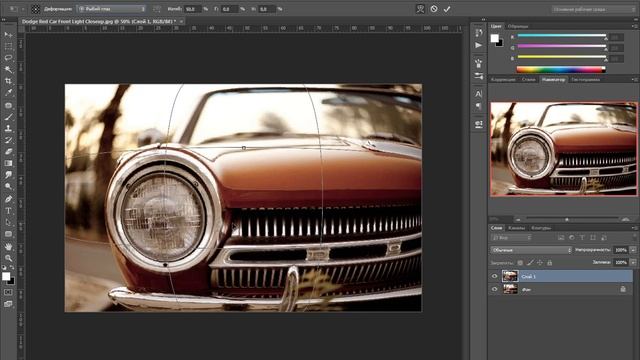Switch to the Образцы tab
The height and width of the screenshot is (360, 640).
pyautogui.click(x=518, y=26)
